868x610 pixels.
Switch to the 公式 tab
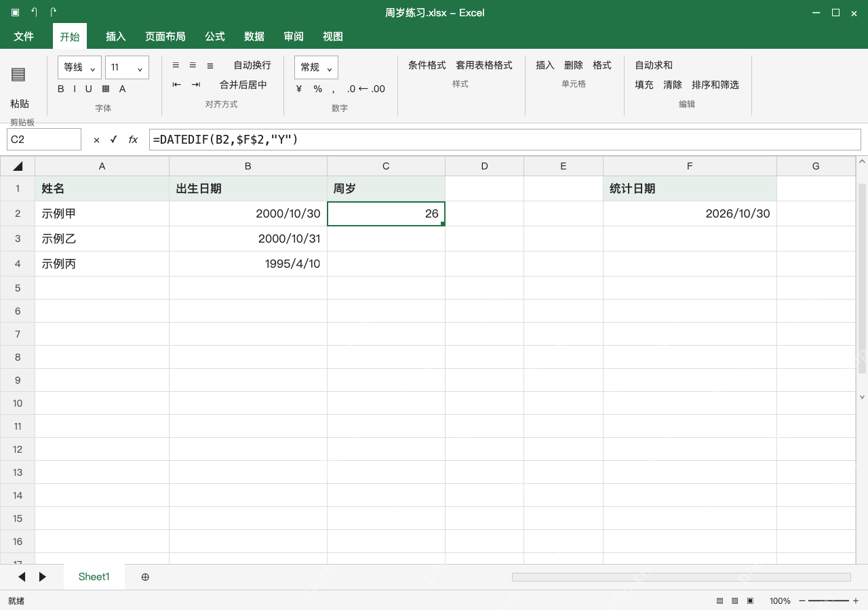tap(215, 37)
